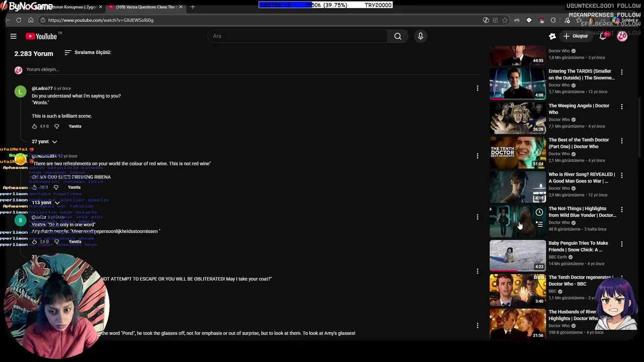Open the YouTube hamburger guide menu
Viewport: 644px width, 362px height.
tap(14, 36)
